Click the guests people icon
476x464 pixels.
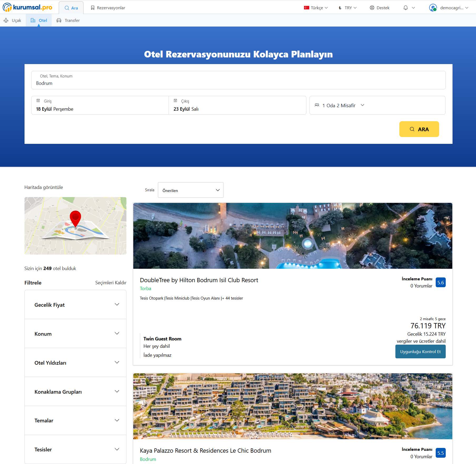point(317,105)
